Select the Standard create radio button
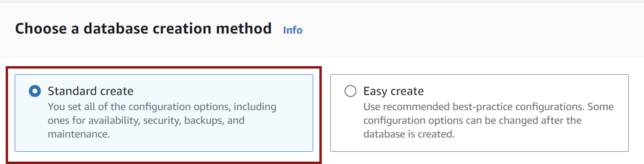This screenshot has width=644, height=164. [x=35, y=91]
